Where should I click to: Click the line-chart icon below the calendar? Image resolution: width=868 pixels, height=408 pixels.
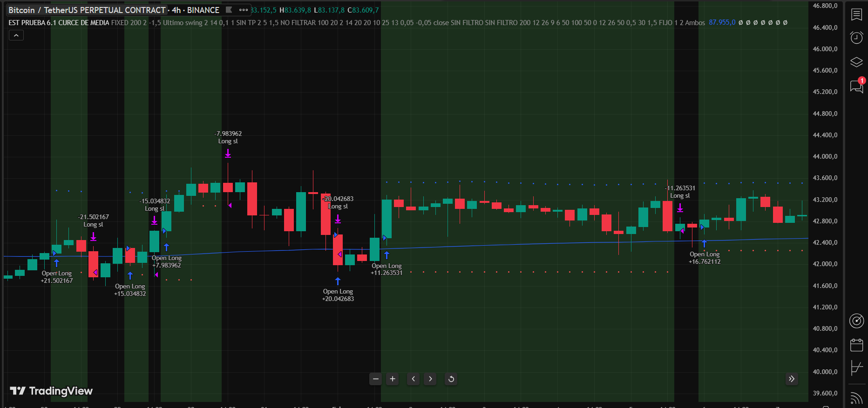pyautogui.click(x=856, y=368)
